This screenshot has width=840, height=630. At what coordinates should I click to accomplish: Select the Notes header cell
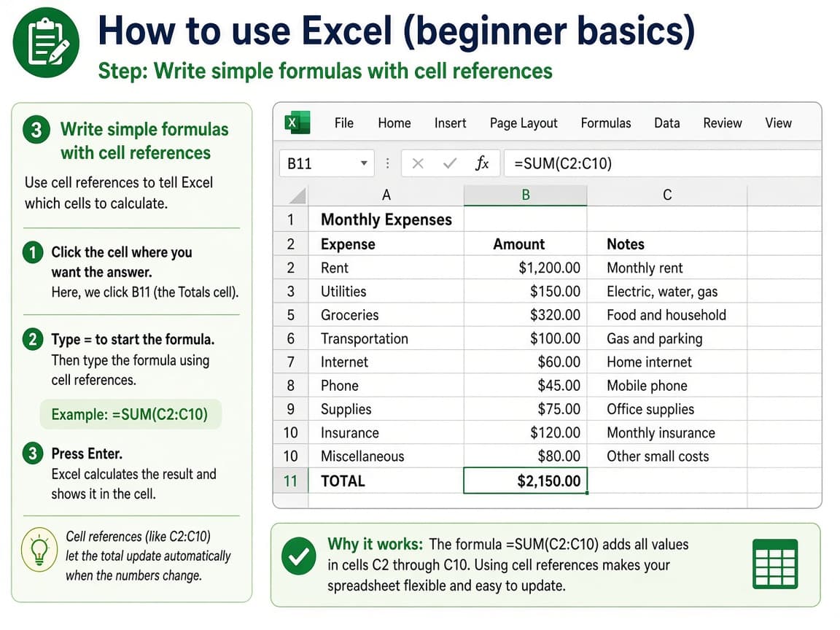[x=667, y=244]
